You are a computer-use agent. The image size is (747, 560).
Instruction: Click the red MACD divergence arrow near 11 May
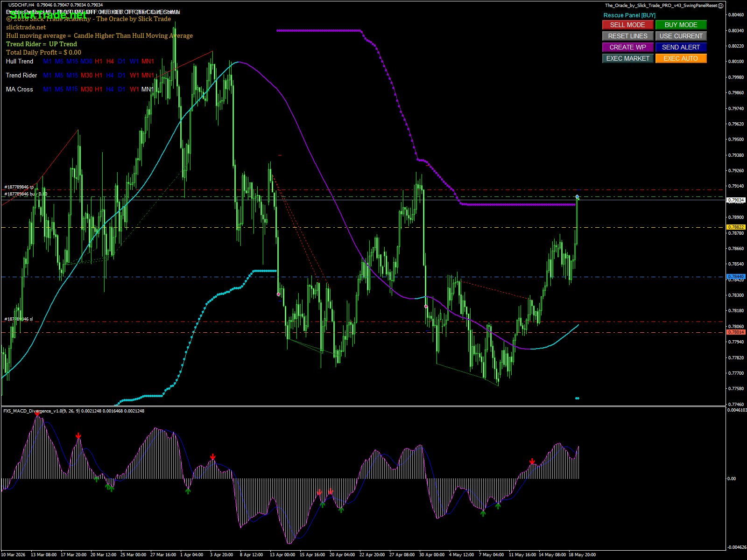pyautogui.click(x=532, y=462)
